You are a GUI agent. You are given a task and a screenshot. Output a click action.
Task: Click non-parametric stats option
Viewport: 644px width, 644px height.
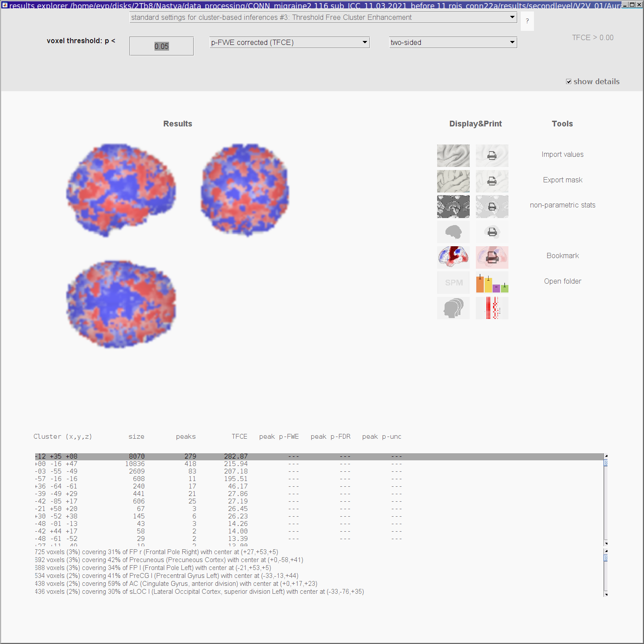click(562, 205)
